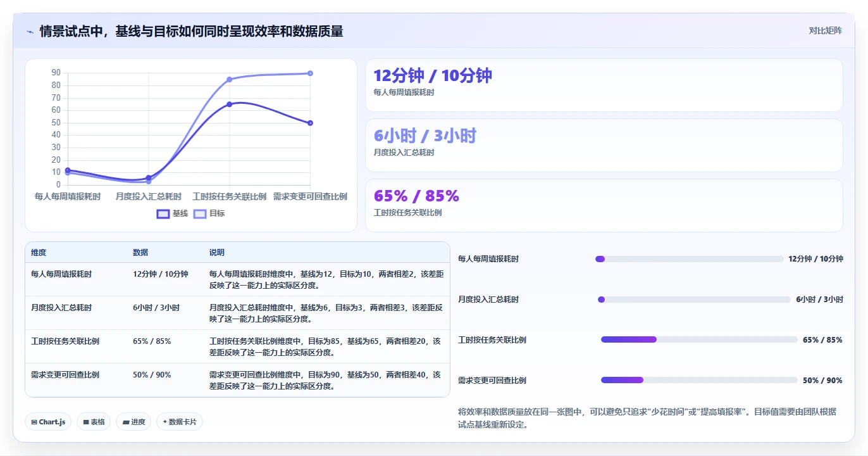Click the 50% / 90% table cell
Viewport: 868px width, 456px height.
tap(152, 375)
